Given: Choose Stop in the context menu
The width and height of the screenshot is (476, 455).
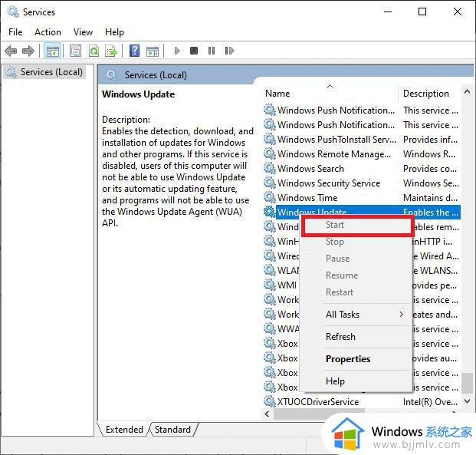Looking at the screenshot, I should (x=358, y=242).
